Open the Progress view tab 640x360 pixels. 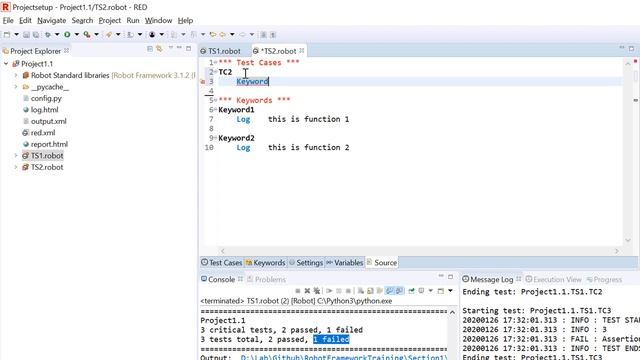tap(604, 280)
